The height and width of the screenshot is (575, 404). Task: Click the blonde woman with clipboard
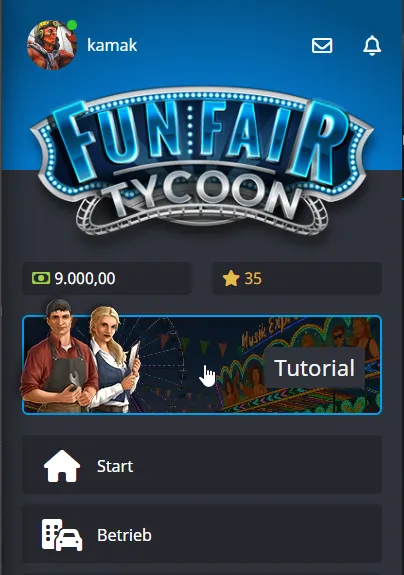point(114,359)
